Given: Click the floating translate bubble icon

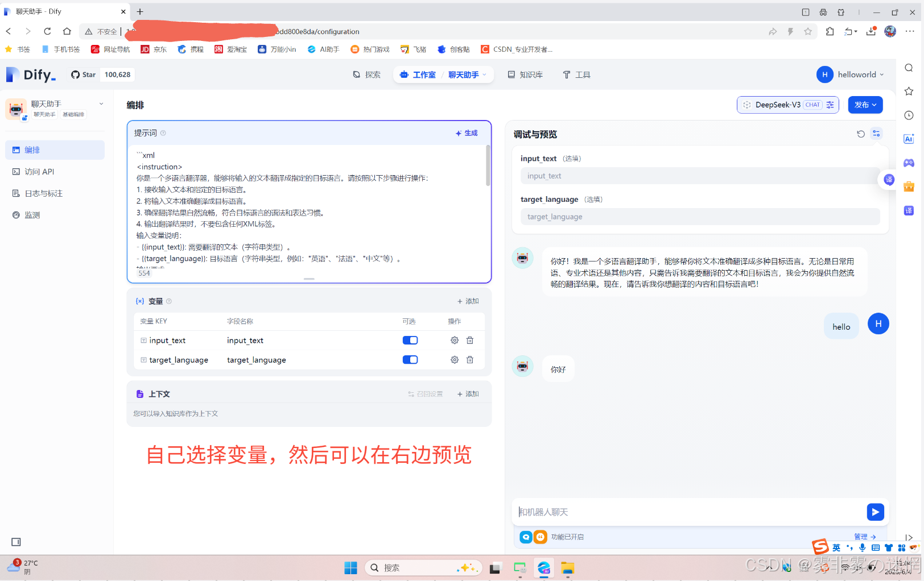Looking at the screenshot, I should pos(889,180).
